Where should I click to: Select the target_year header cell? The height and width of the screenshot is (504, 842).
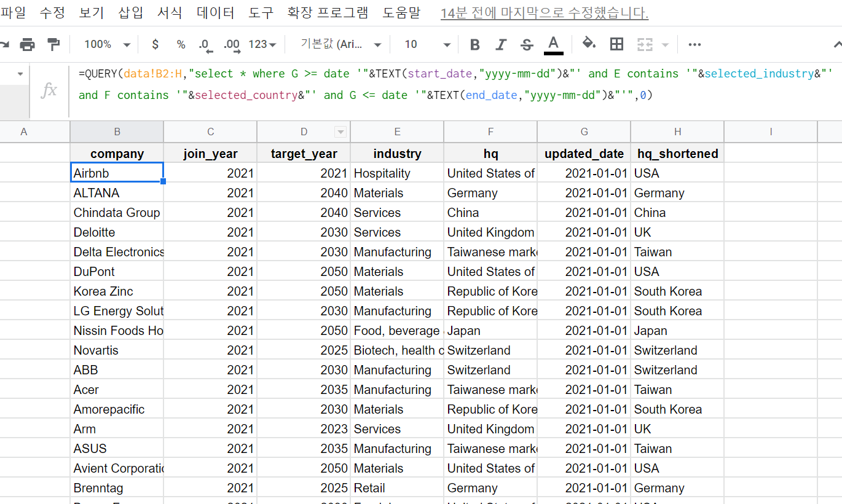pyautogui.click(x=304, y=154)
